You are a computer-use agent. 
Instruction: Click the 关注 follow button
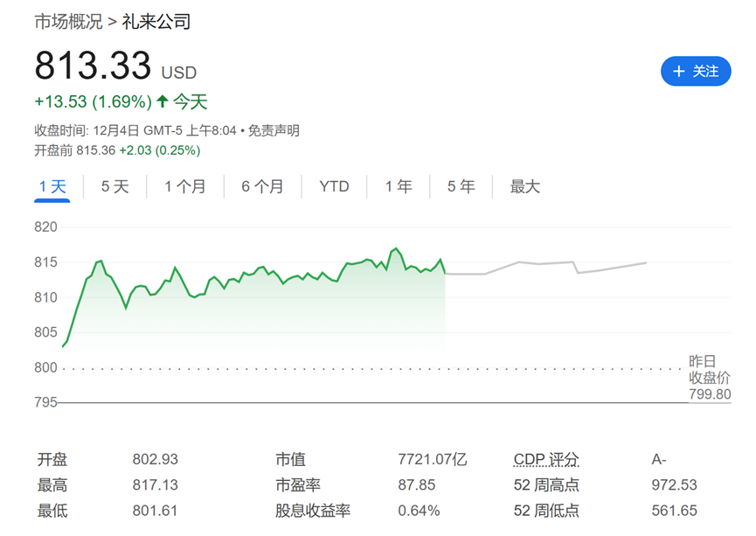point(695,72)
